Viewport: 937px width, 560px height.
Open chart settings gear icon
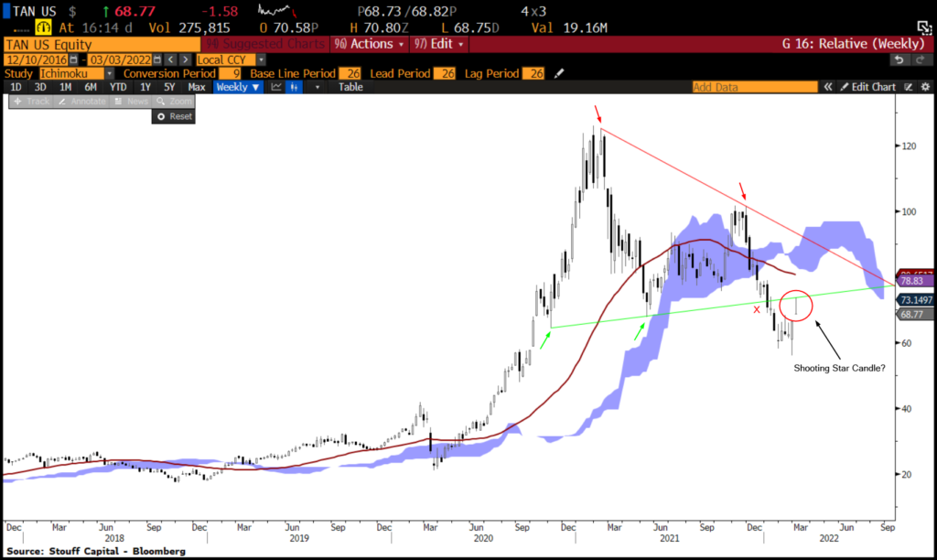(925, 87)
